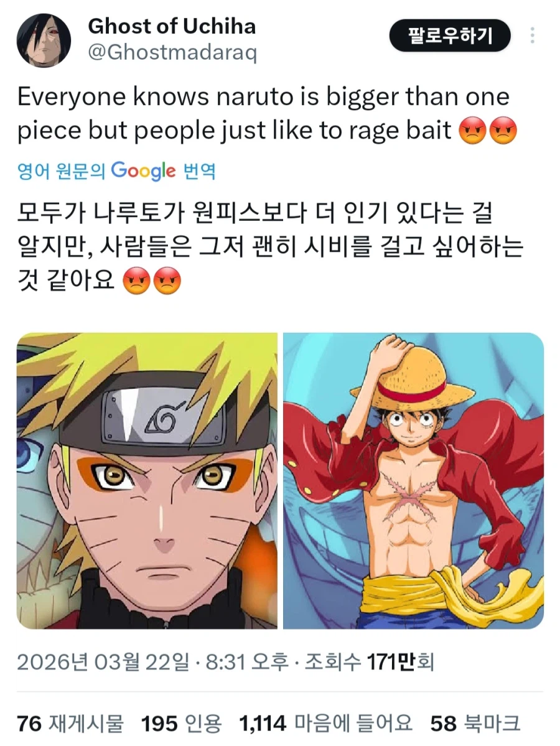Image resolution: width=560 pixels, height=746 pixels.
Task: Open the three-dot more options menu
Action: click(532, 35)
